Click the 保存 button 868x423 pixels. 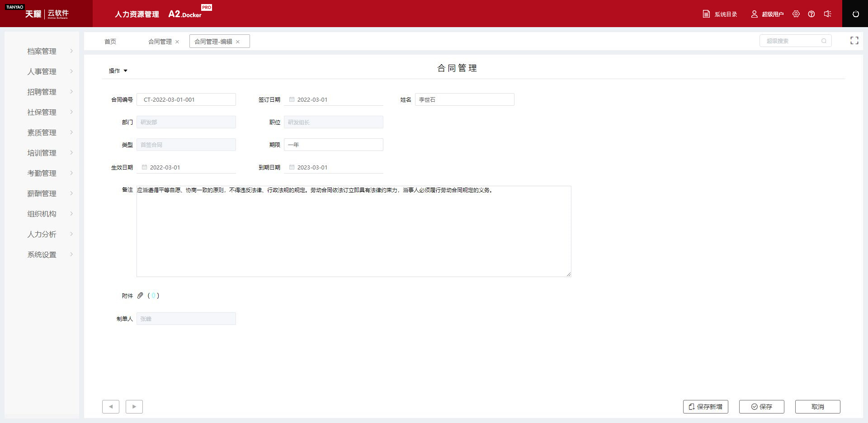point(761,407)
